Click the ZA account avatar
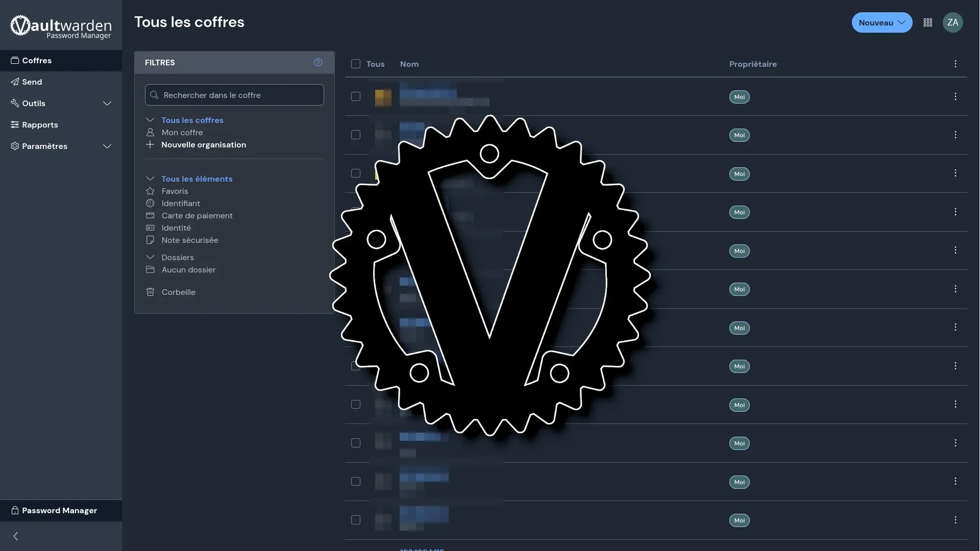 pyautogui.click(x=952, y=22)
